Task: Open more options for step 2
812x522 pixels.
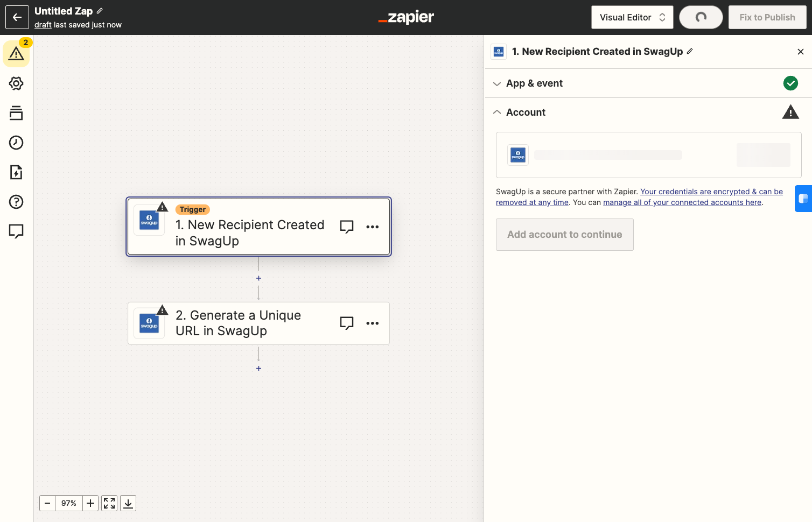Action: pos(373,323)
